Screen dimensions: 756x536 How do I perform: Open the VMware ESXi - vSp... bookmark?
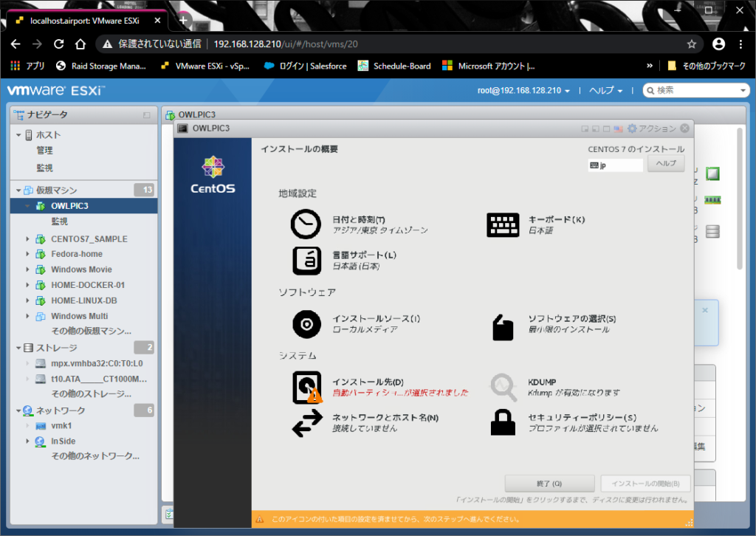pos(205,66)
